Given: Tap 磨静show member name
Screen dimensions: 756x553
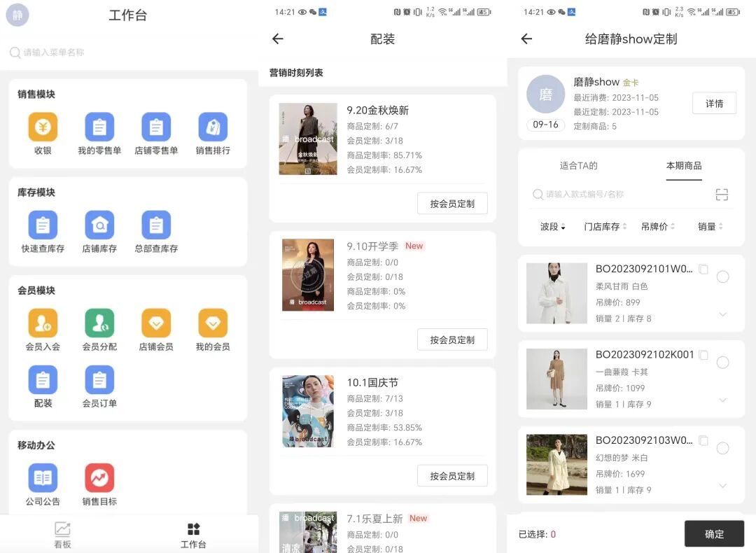Looking at the screenshot, I should pyautogui.click(x=596, y=82).
